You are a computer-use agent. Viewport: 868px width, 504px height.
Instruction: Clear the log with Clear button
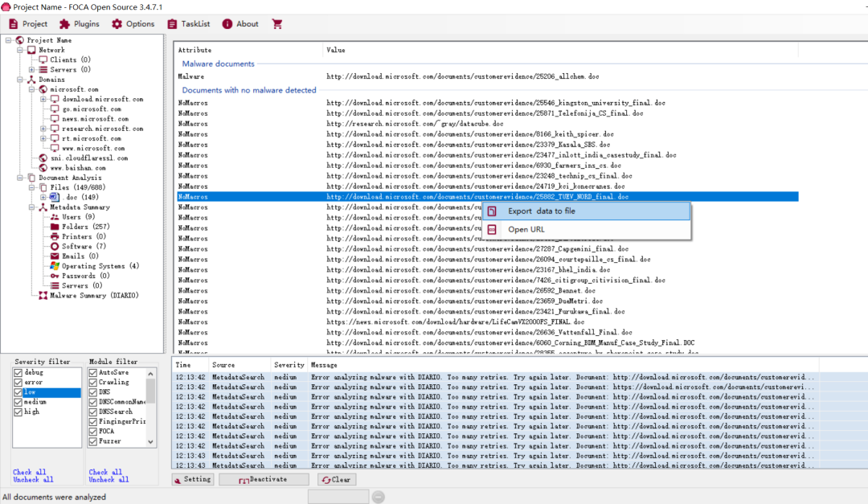(x=337, y=480)
